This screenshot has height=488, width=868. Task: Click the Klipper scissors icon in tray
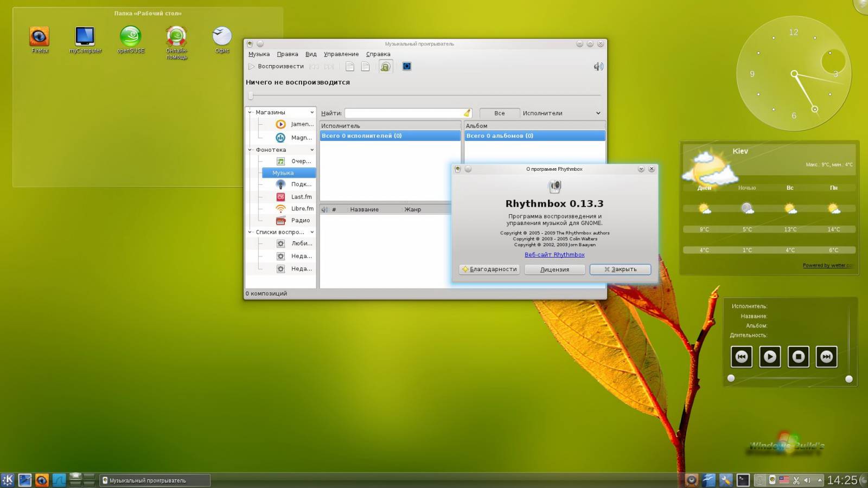[x=796, y=480]
